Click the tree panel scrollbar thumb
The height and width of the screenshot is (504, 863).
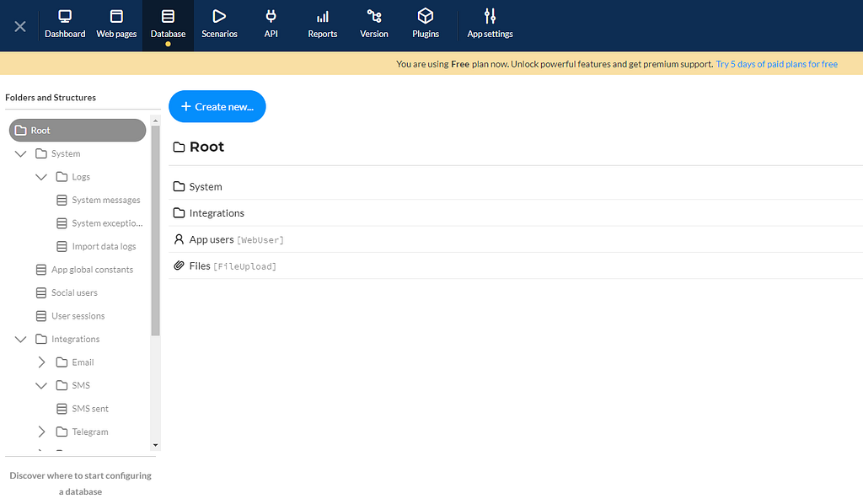(x=155, y=231)
